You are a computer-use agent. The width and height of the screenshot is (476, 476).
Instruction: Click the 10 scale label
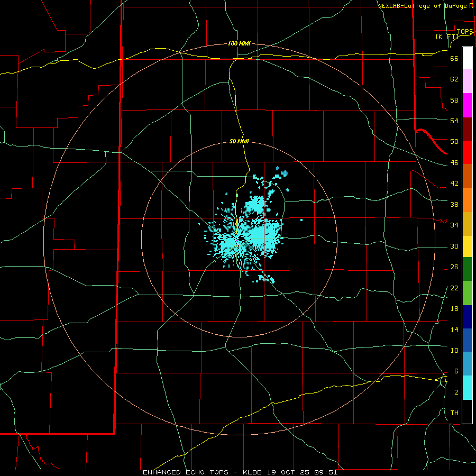(454, 351)
